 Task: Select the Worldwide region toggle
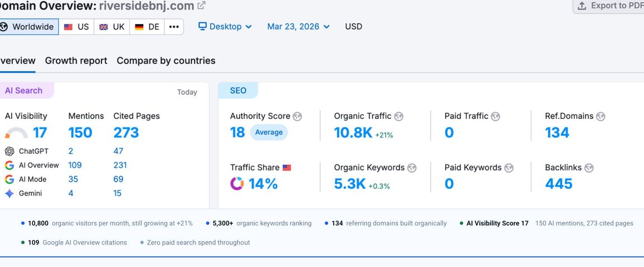(x=28, y=27)
